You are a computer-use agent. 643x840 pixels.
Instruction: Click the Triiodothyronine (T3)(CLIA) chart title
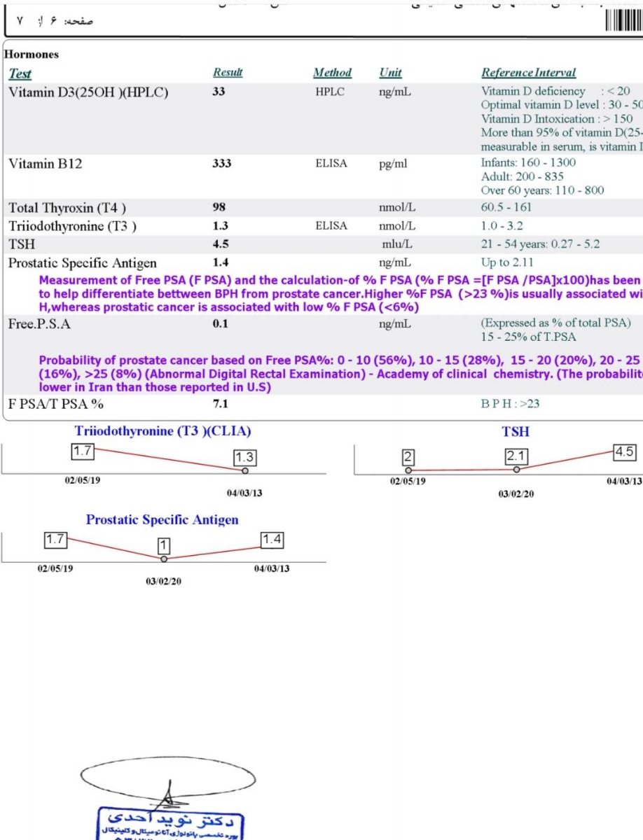[x=163, y=431]
